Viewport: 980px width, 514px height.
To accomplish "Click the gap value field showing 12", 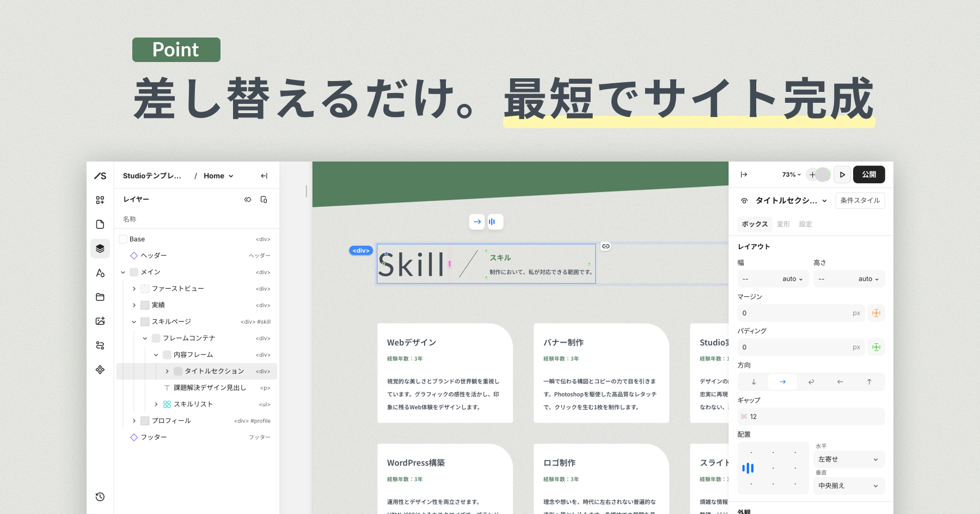I will click(811, 417).
